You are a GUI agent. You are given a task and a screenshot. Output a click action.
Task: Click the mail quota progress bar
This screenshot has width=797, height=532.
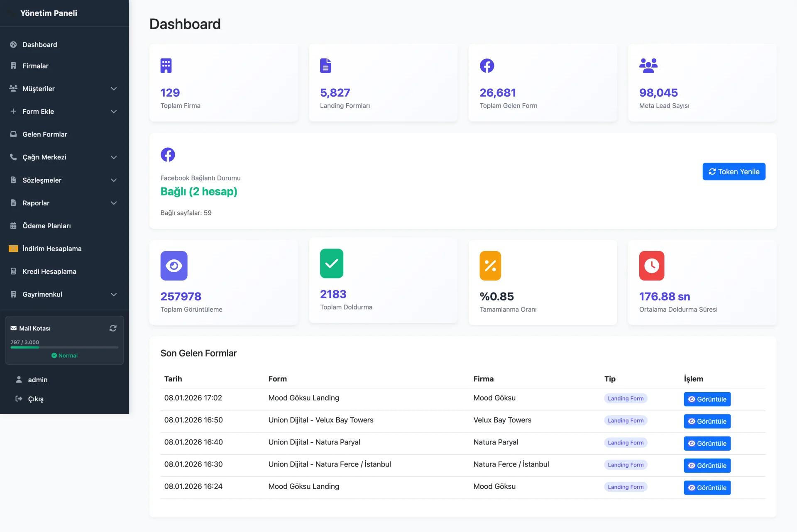64,347
